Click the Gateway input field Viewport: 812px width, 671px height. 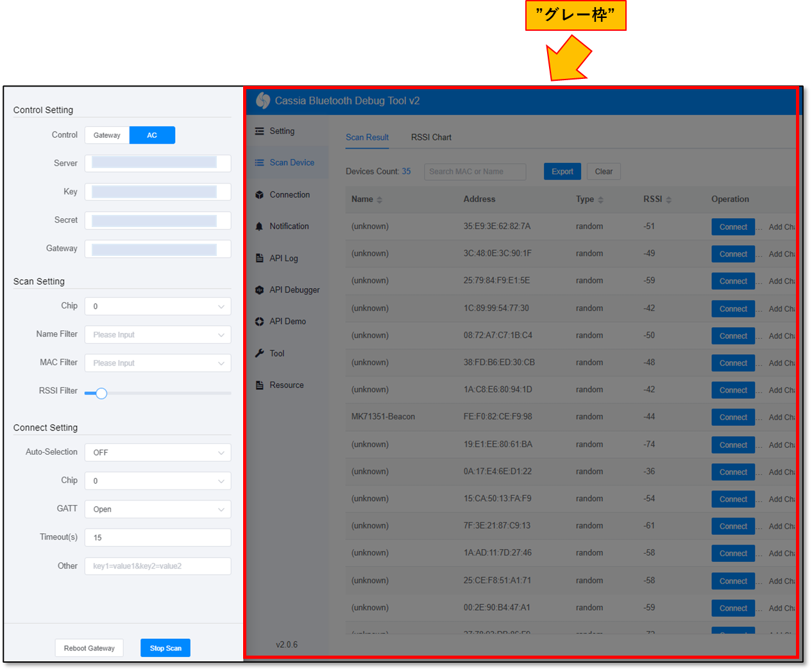click(x=158, y=249)
